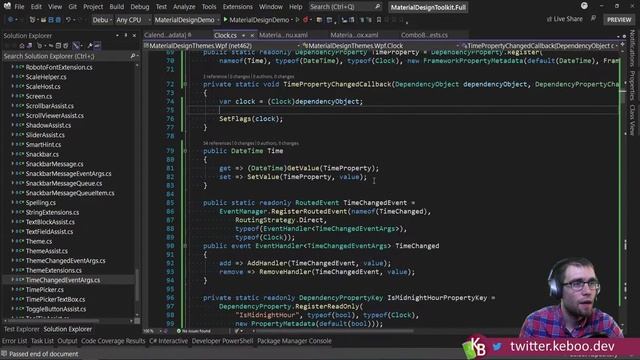
Task: Click the Collapse All icon in Solution Explorer
Action: pos(58,46)
